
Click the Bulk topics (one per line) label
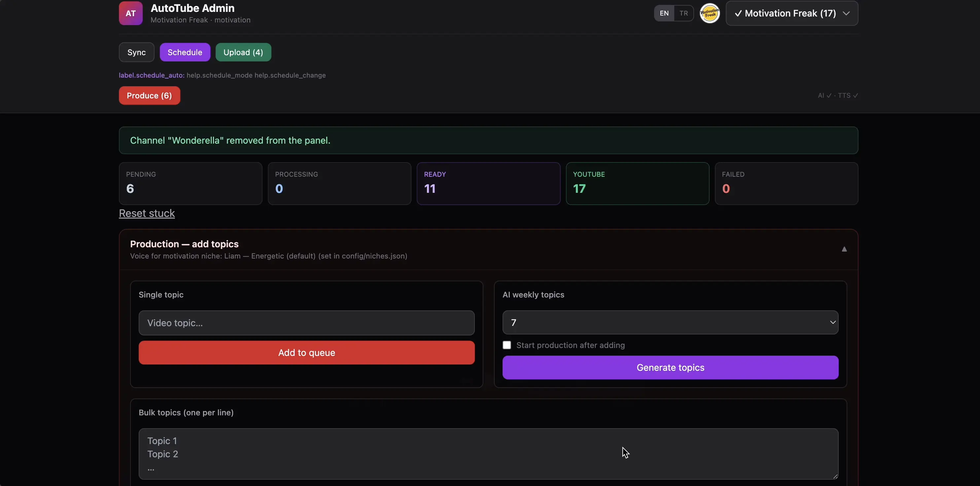186,413
